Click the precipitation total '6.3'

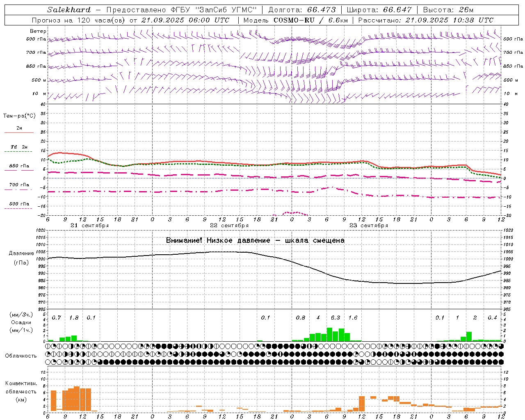(x=336, y=317)
